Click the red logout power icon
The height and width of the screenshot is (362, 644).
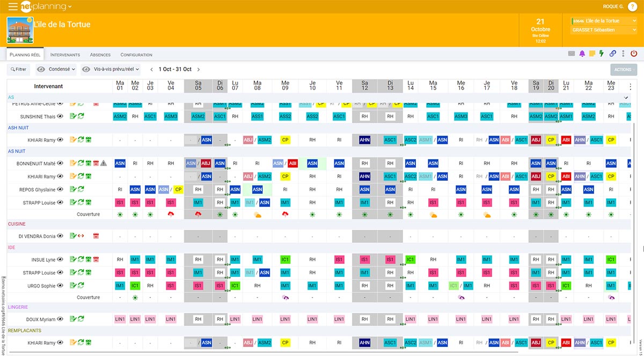633,53
